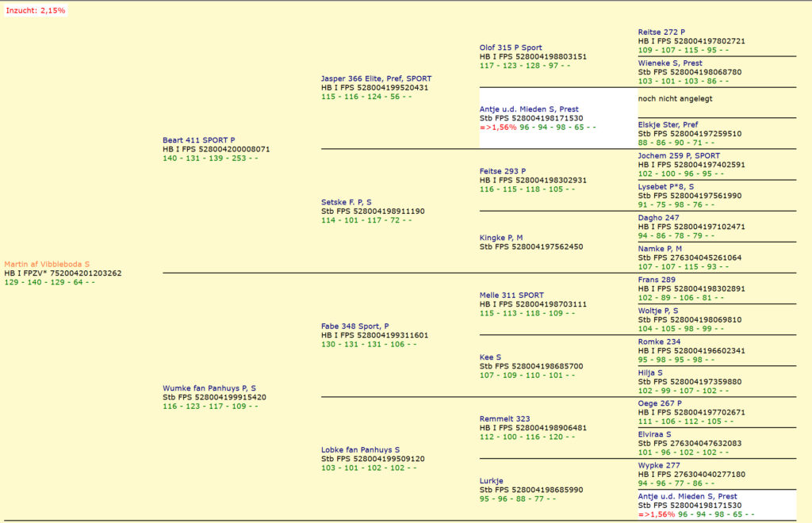Click the Inzucht 2,15% inbreeding label
This screenshot has width=812, height=523.
(x=37, y=11)
